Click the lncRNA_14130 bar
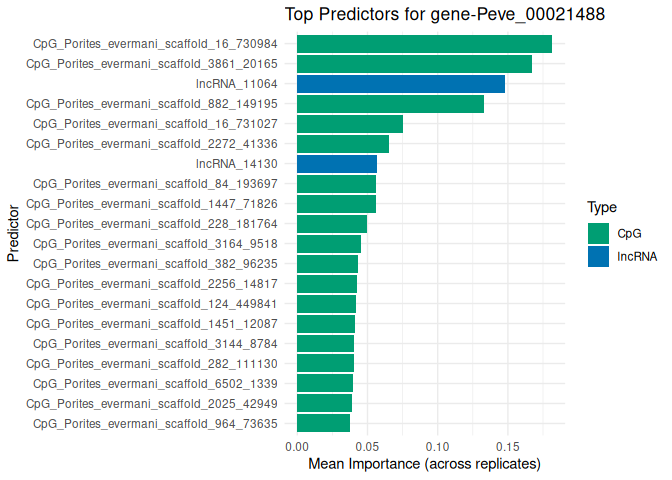 [337, 164]
